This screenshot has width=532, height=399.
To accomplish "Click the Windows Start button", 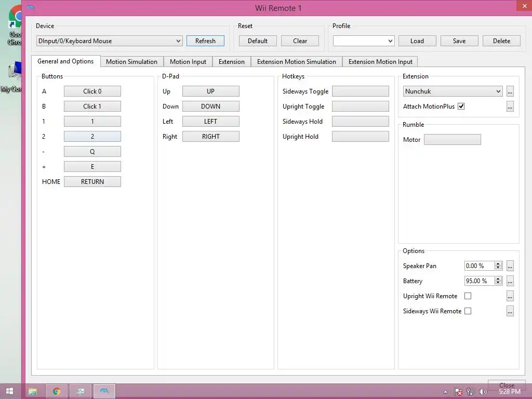I will point(9,392).
